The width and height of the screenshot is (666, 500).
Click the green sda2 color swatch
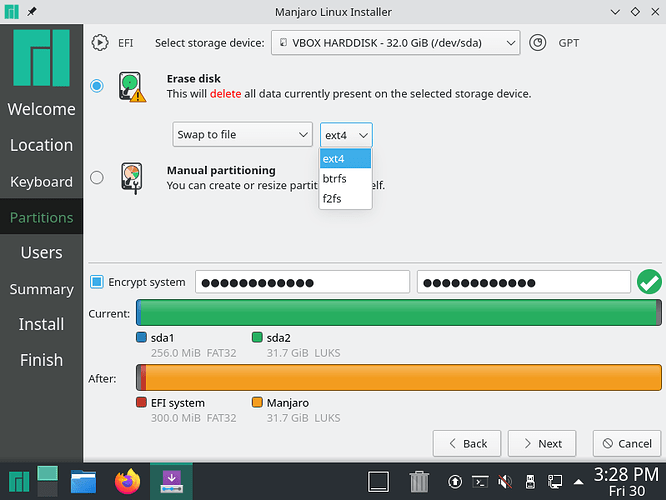click(x=257, y=338)
